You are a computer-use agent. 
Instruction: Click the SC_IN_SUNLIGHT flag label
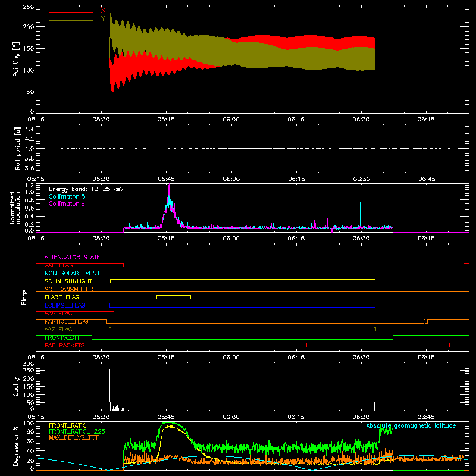68,281
